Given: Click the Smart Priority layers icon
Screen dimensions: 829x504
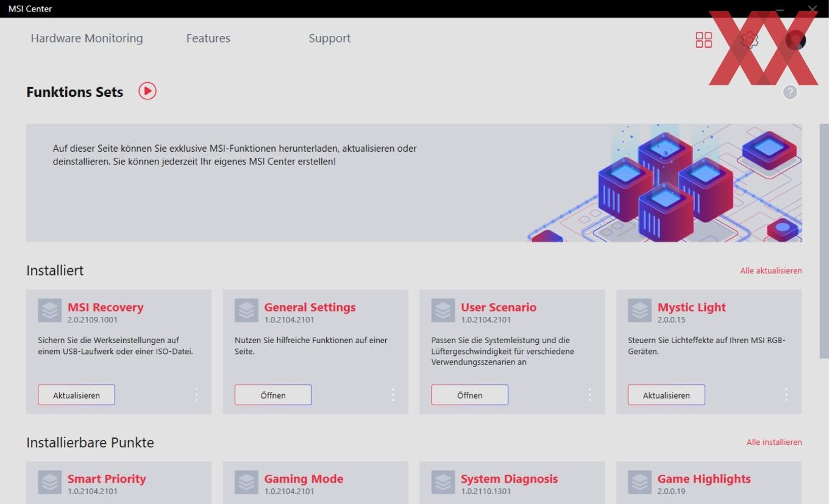Looking at the screenshot, I should point(49,482).
